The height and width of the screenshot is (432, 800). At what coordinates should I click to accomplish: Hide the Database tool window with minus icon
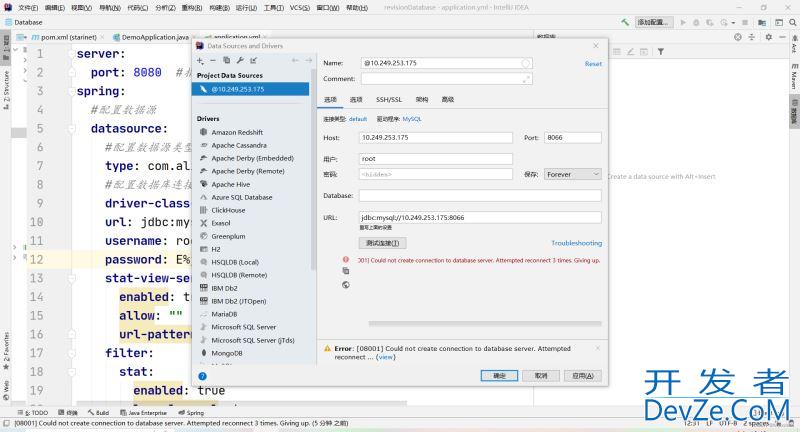783,37
